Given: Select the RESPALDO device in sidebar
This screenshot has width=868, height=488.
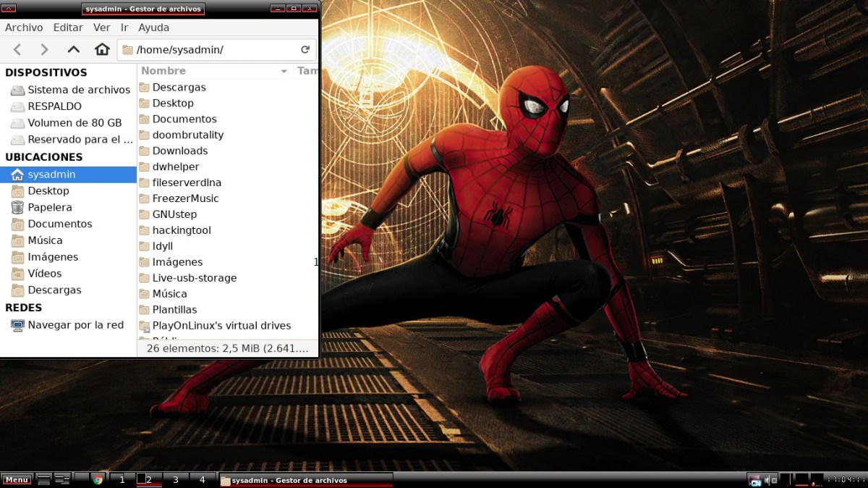Looking at the screenshot, I should pos(54,106).
